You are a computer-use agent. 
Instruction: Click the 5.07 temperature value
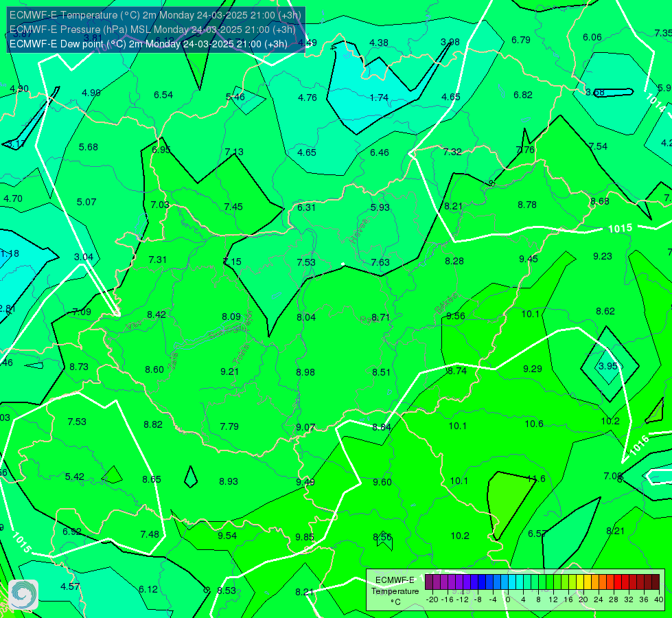86,202
